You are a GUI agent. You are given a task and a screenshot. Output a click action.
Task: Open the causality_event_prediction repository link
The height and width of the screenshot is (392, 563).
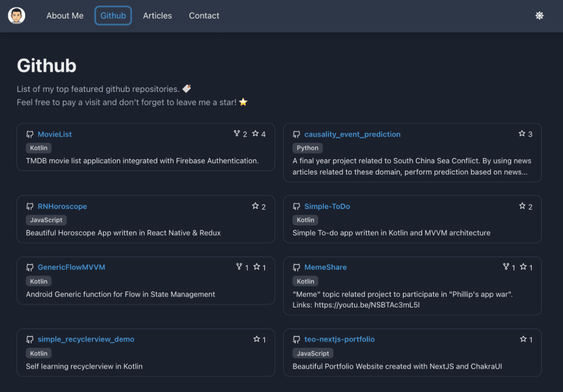click(x=353, y=134)
